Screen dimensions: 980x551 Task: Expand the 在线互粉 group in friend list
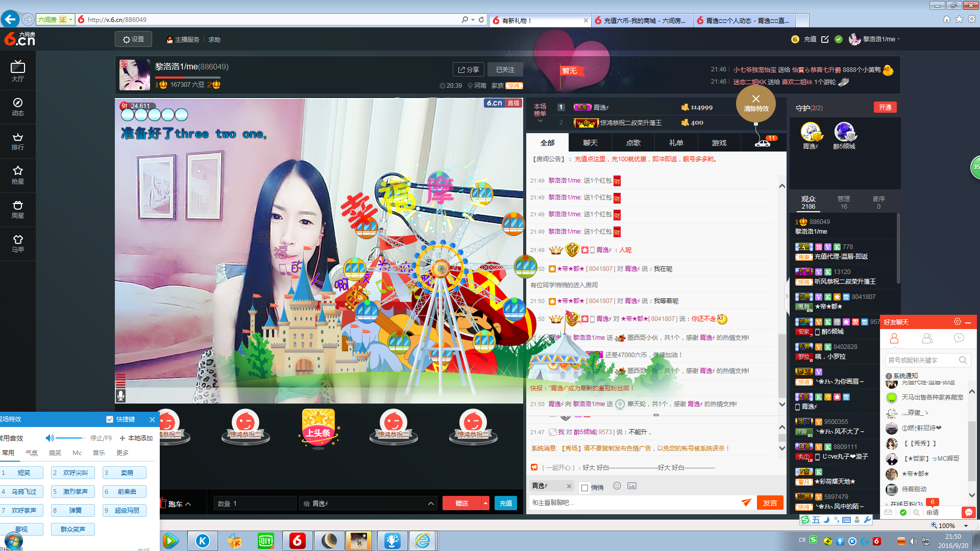point(887,504)
